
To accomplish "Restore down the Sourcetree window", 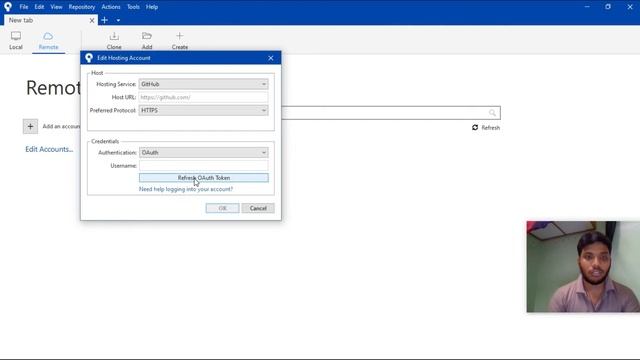I will click(608, 7).
